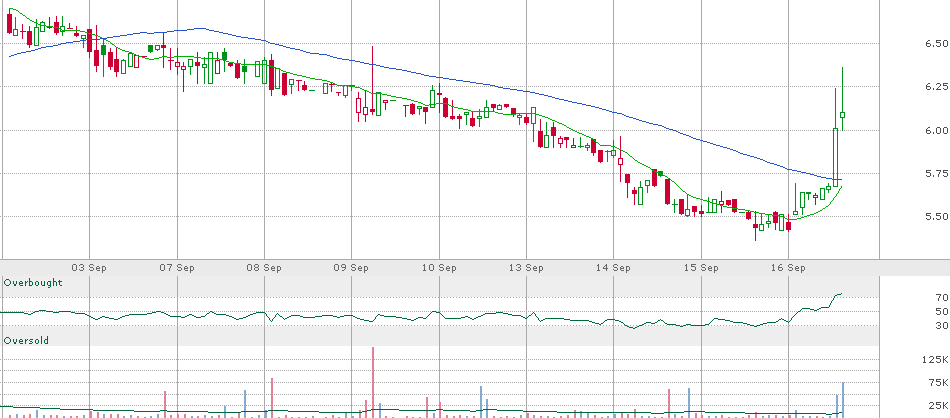Click the RSI 50 level label

click(x=942, y=311)
